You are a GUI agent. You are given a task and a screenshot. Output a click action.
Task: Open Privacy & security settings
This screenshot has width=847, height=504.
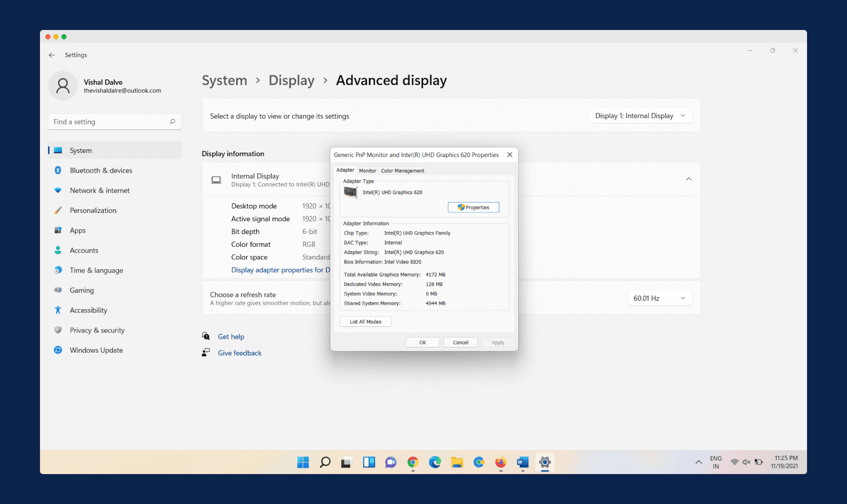click(97, 330)
